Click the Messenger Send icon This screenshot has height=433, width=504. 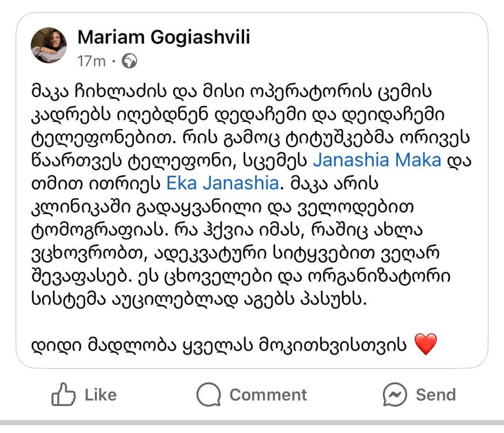coord(395,395)
